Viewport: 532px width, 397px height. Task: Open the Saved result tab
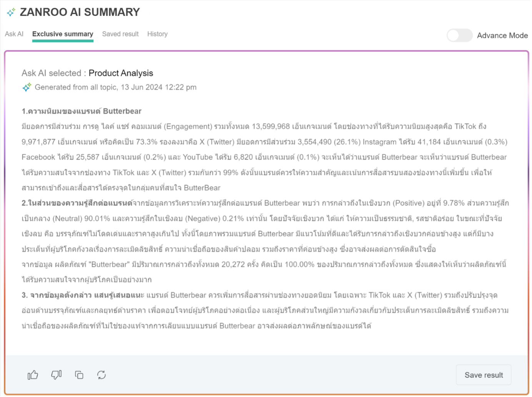point(120,34)
